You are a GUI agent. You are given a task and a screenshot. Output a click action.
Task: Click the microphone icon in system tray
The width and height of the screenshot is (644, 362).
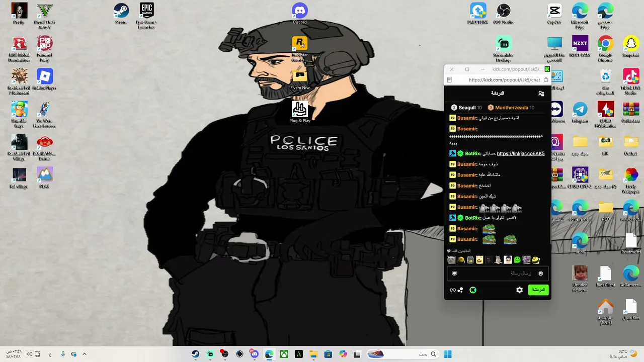click(63, 354)
